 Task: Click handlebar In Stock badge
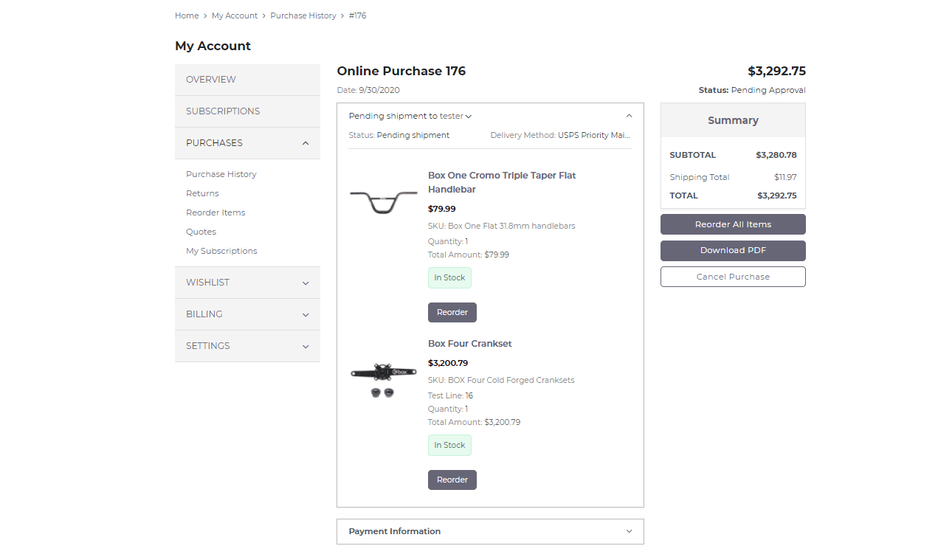pos(449,278)
